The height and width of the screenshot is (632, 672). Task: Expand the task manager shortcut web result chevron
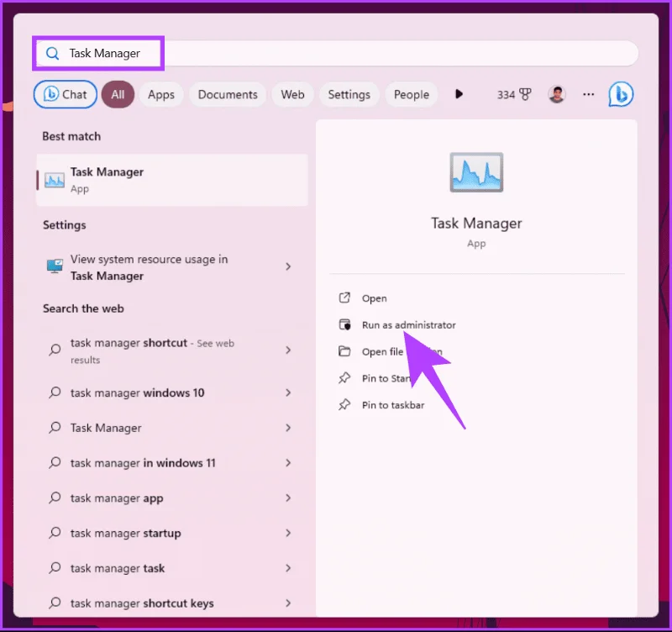[288, 350]
